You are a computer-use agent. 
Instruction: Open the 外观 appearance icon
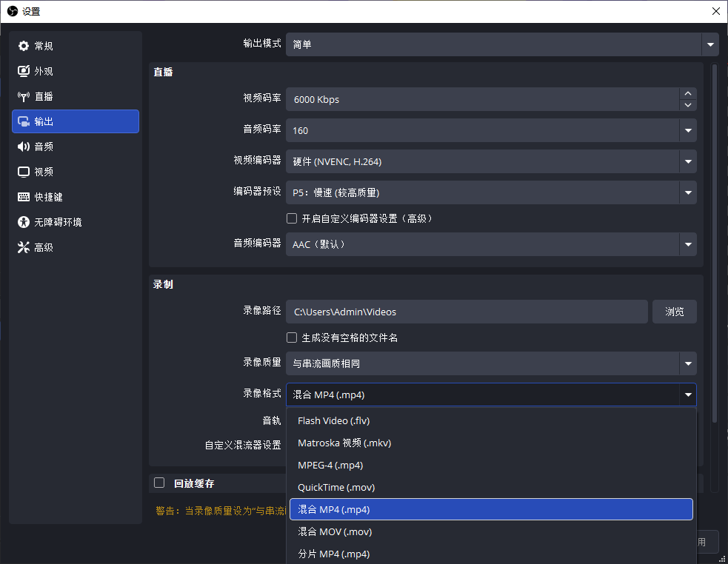(x=24, y=71)
